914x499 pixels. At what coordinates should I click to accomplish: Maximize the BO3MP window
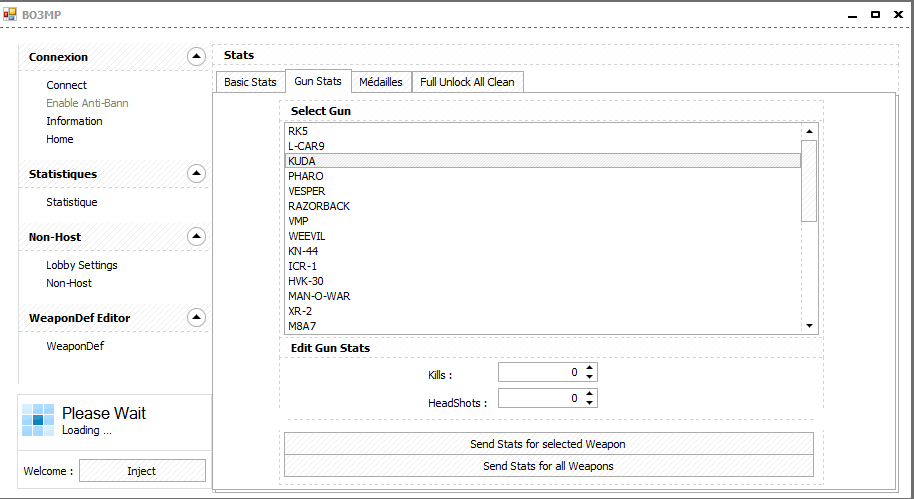coord(876,15)
